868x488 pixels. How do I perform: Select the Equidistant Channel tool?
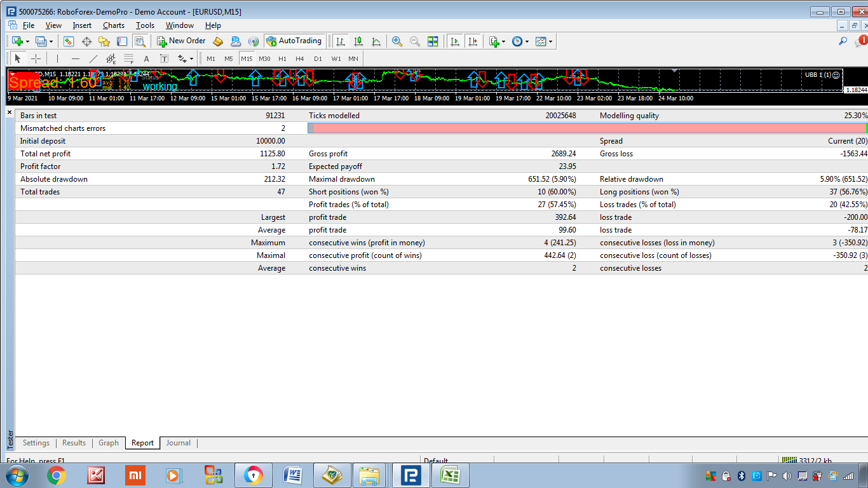coord(111,59)
